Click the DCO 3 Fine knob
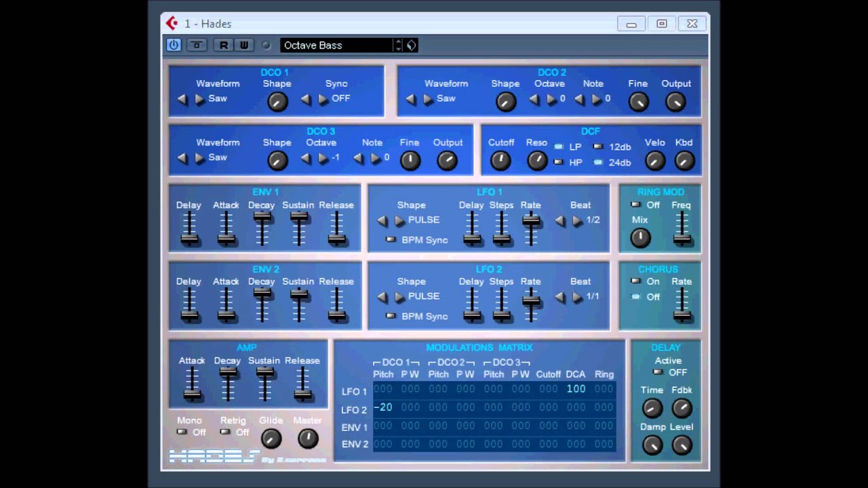Screen dimensions: 868x488 (410, 161)
